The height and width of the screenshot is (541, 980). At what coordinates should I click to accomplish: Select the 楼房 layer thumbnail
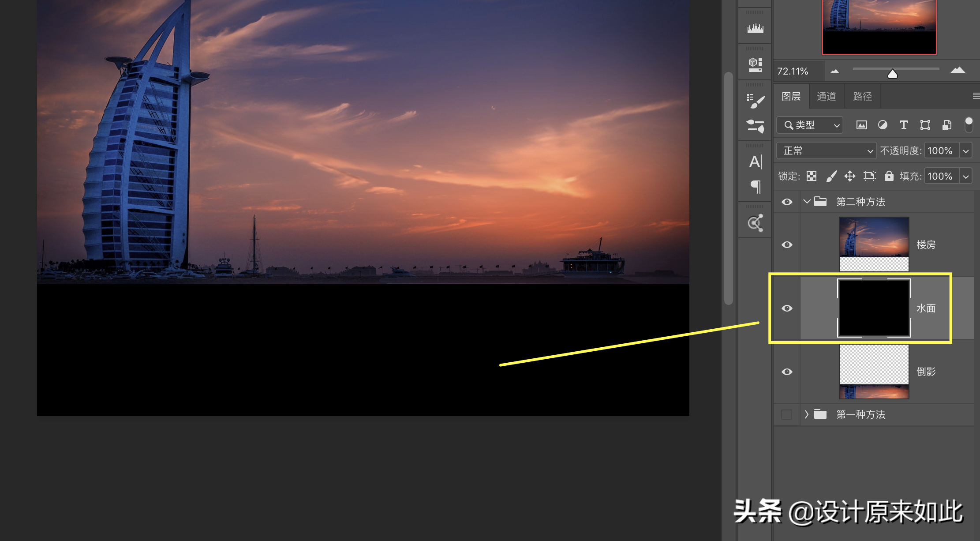tap(874, 244)
